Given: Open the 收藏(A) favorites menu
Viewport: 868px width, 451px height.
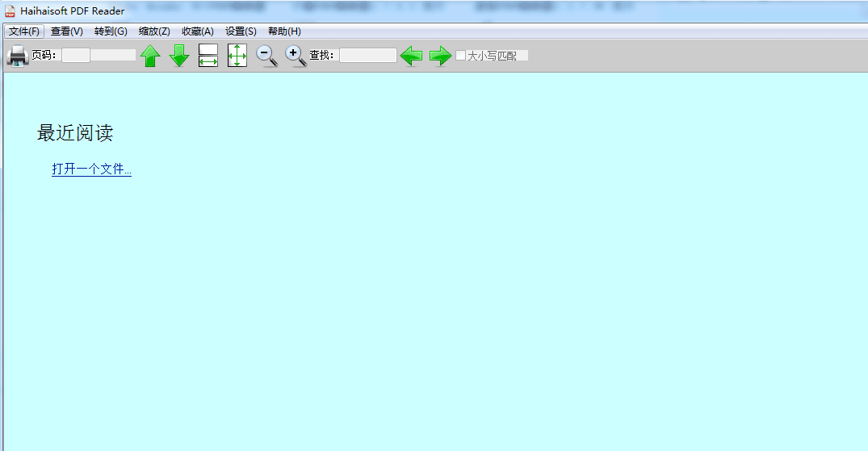Looking at the screenshot, I should (x=198, y=31).
